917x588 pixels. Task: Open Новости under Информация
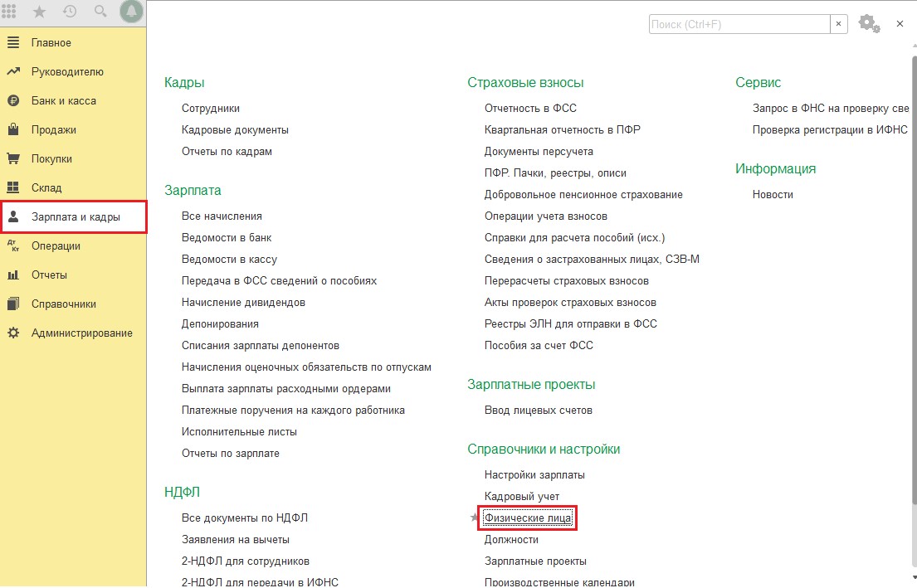coord(773,194)
